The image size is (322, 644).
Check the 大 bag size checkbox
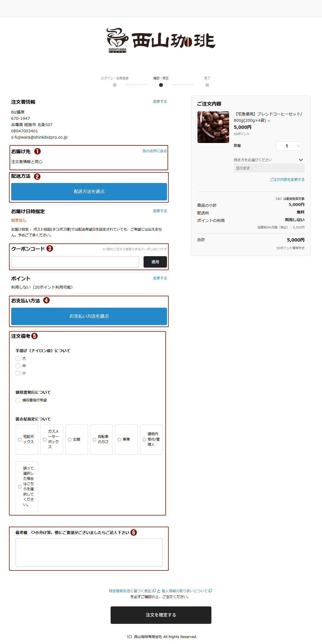click(18, 359)
